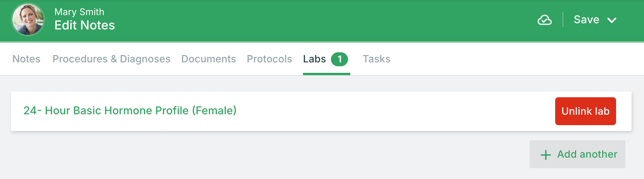Expand the Save dropdown chevron
This screenshot has height=179, width=644.
(612, 20)
